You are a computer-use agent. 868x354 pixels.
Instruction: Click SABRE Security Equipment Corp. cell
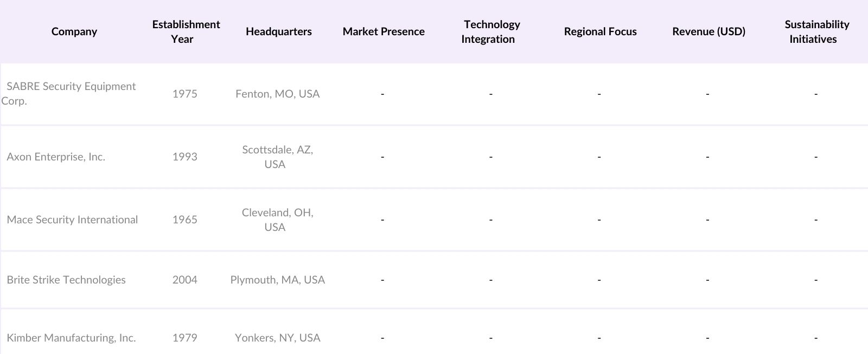[71, 93]
